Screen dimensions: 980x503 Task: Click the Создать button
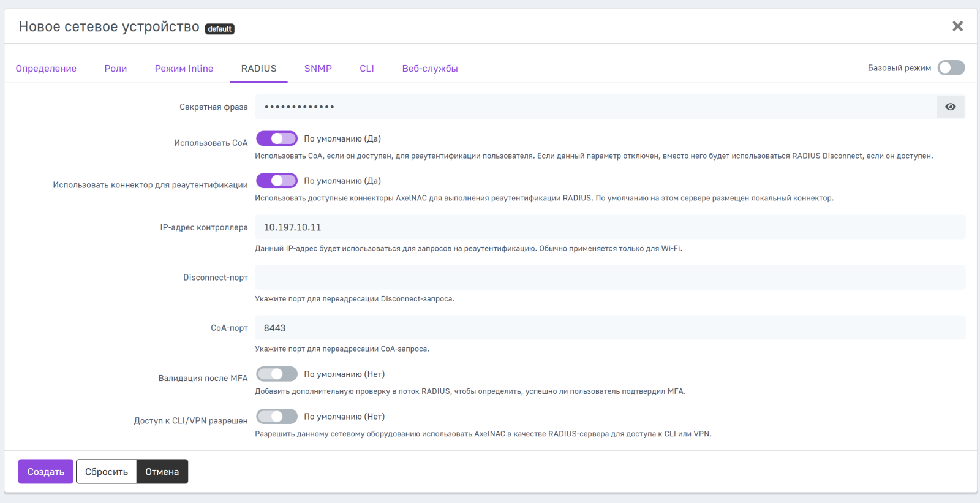(x=46, y=472)
